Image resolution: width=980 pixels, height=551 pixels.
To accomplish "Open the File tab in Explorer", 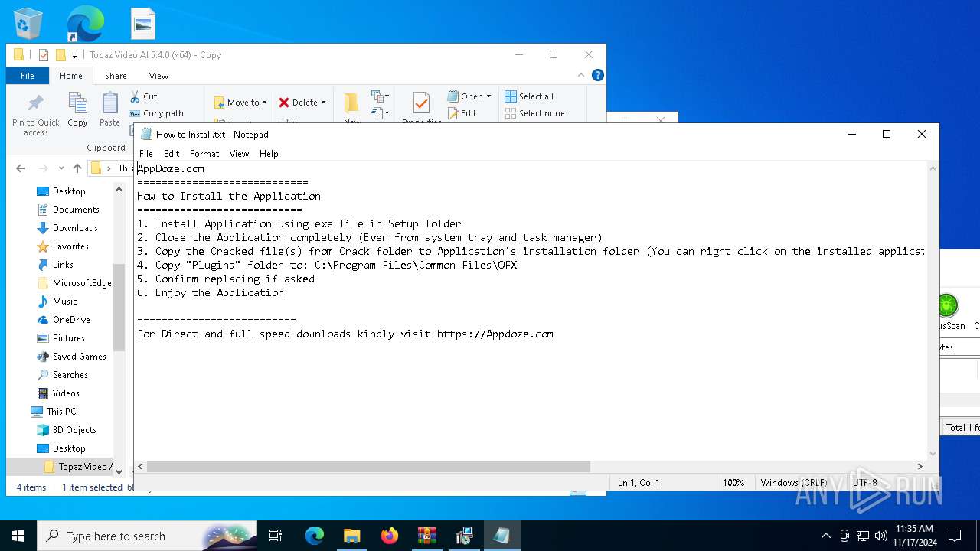I will pyautogui.click(x=28, y=76).
